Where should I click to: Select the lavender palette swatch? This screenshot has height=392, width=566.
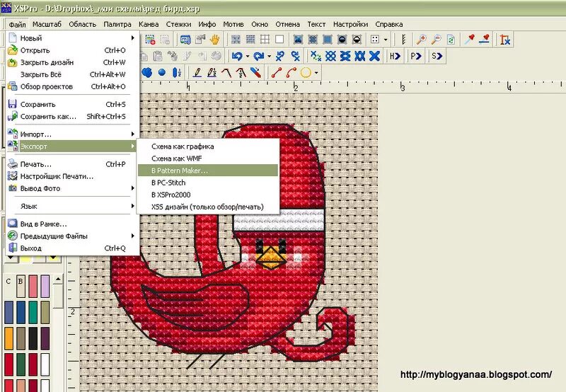coord(45,286)
